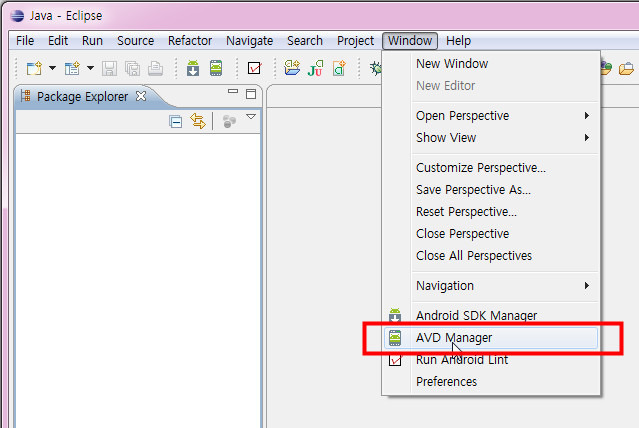Expand the Show View submenu
Viewport: 639px width, 428px height.
(x=491, y=138)
